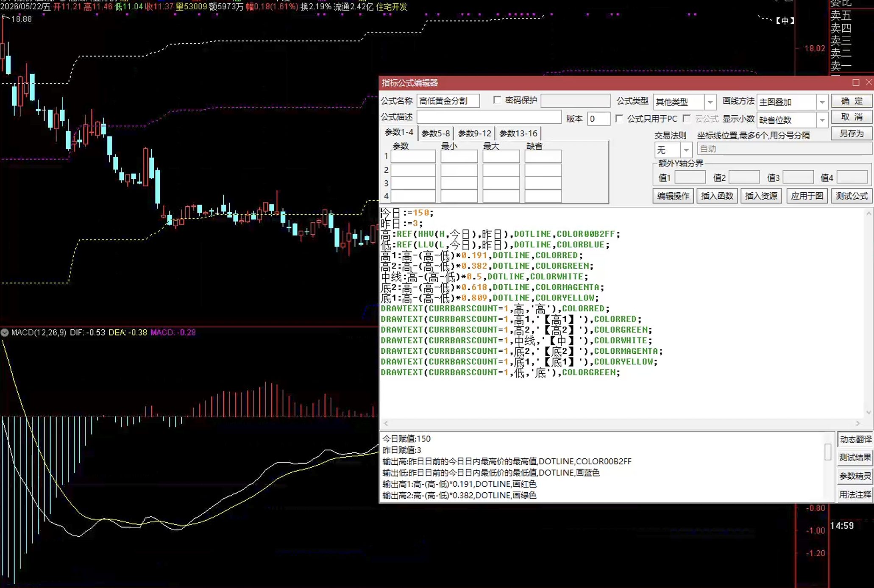Click the password input field
The height and width of the screenshot is (588, 874).
[576, 101]
